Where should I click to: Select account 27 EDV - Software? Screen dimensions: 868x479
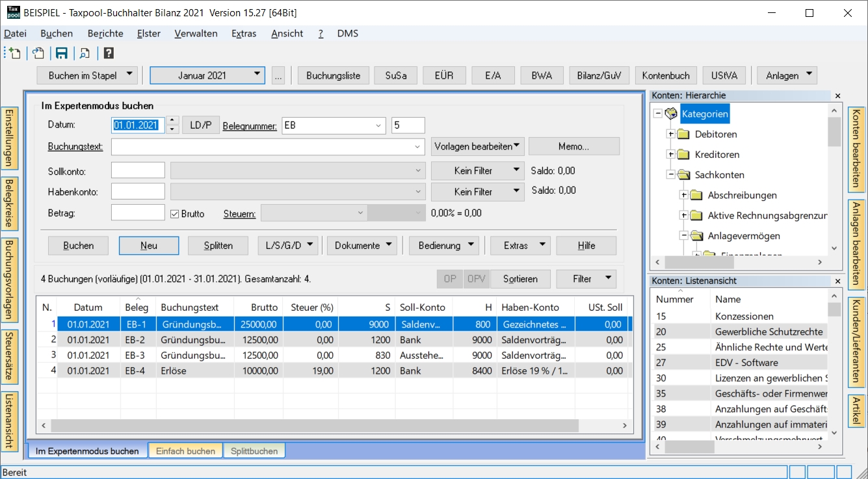[x=740, y=363]
